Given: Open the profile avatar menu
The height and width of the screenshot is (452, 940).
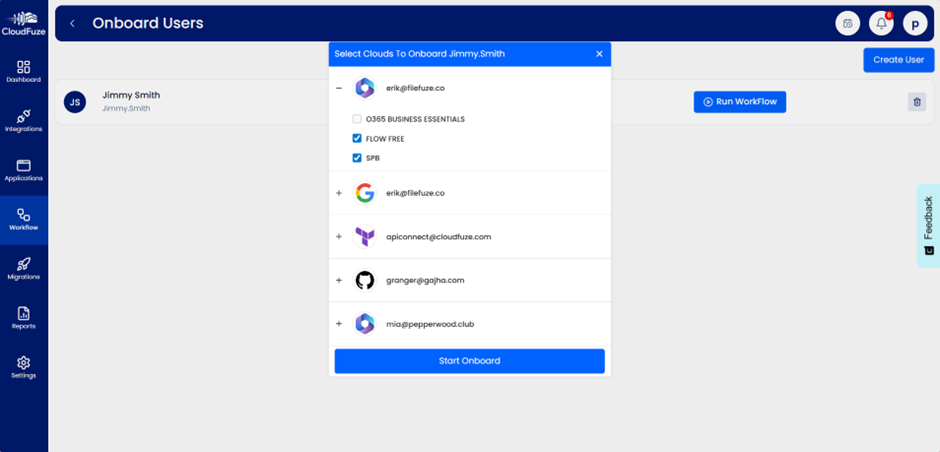Looking at the screenshot, I should pos(915,23).
